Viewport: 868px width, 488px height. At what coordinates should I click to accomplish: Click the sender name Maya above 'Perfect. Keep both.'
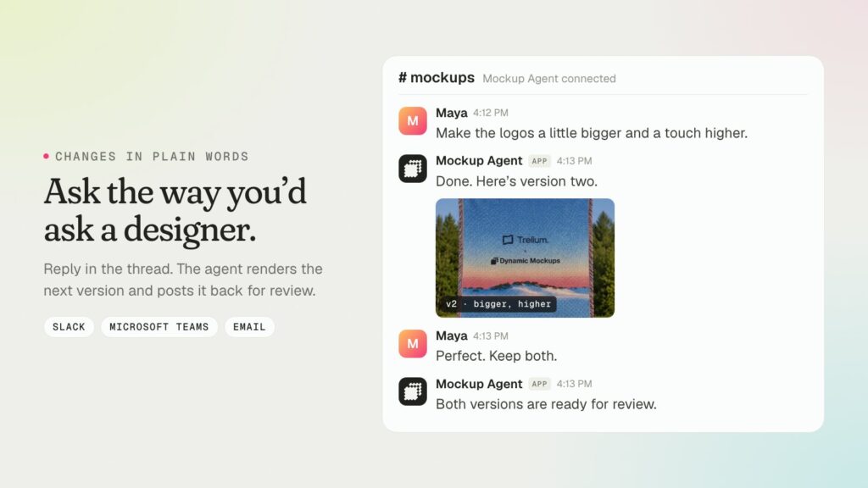click(x=451, y=335)
